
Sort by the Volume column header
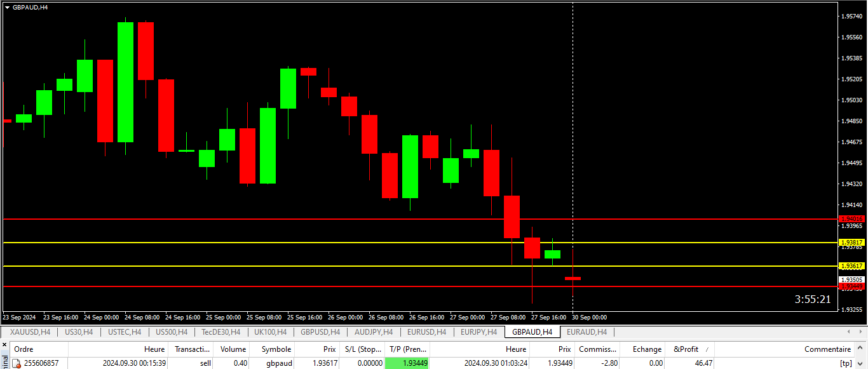[233, 349]
